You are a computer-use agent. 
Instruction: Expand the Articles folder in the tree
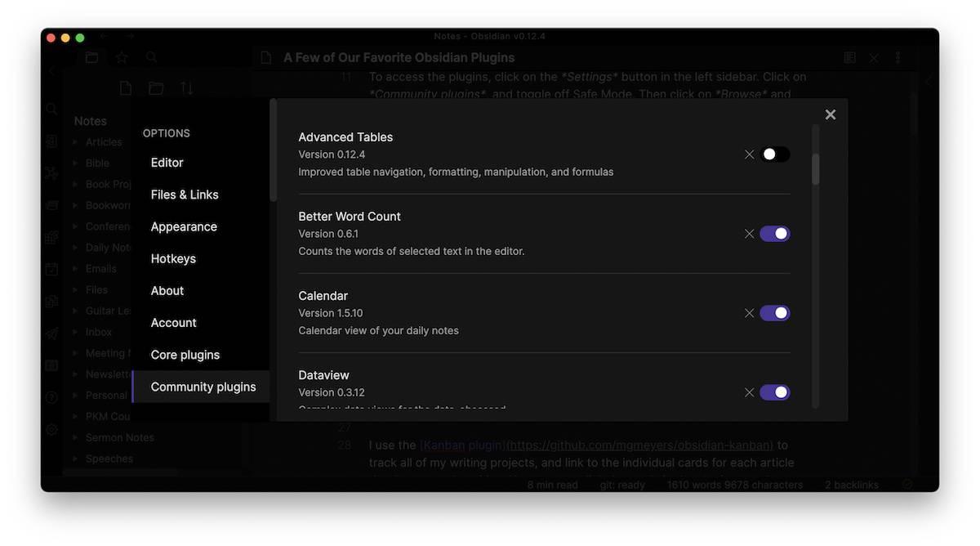point(76,142)
